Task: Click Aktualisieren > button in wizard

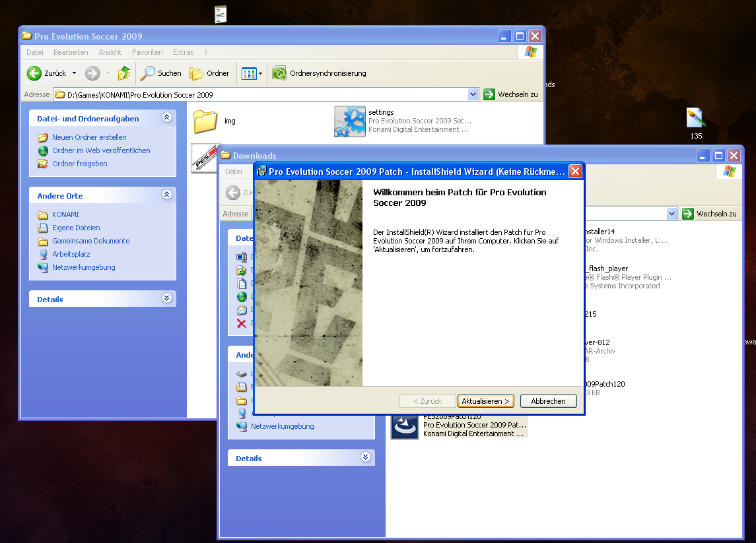Action: pyautogui.click(x=485, y=401)
